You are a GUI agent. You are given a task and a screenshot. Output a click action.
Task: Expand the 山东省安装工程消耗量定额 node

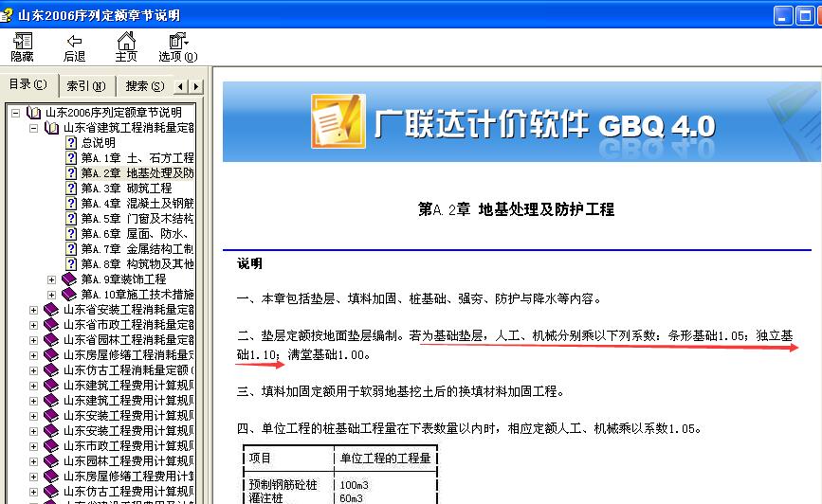pyautogui.click(x=33, y=310)
